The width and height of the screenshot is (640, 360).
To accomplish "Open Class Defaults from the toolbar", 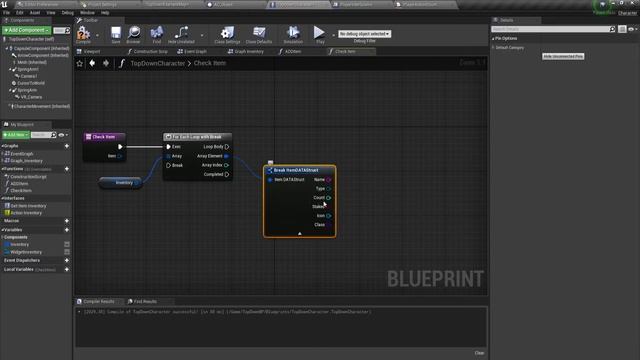I will pos(259,33).
